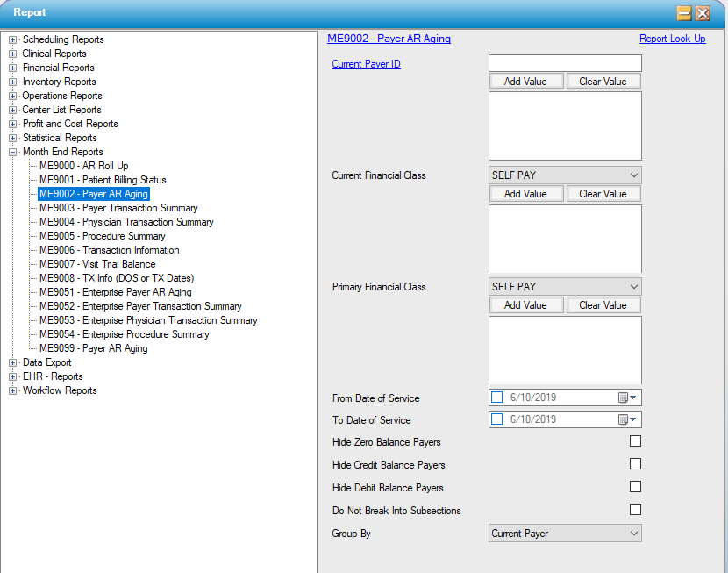The height and width of the screenshot is (573, 728).
Task: Expand the Data Export tree node
Action: click(12, 362)
